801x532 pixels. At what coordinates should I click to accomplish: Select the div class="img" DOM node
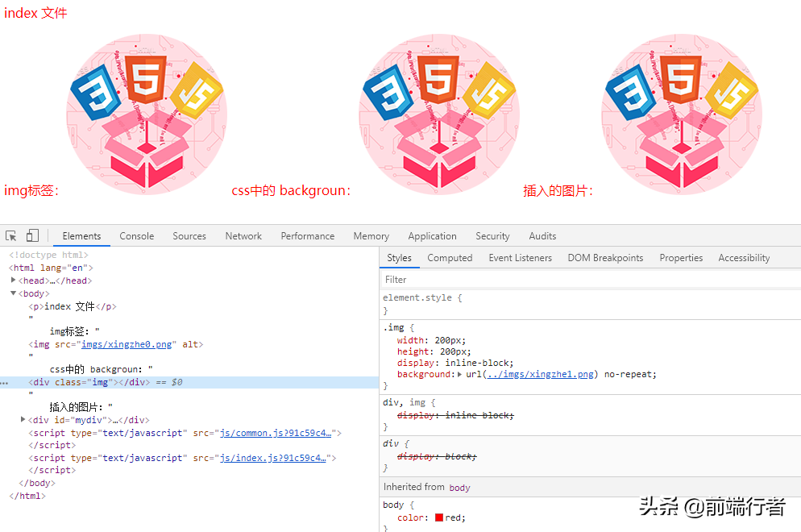189,382
